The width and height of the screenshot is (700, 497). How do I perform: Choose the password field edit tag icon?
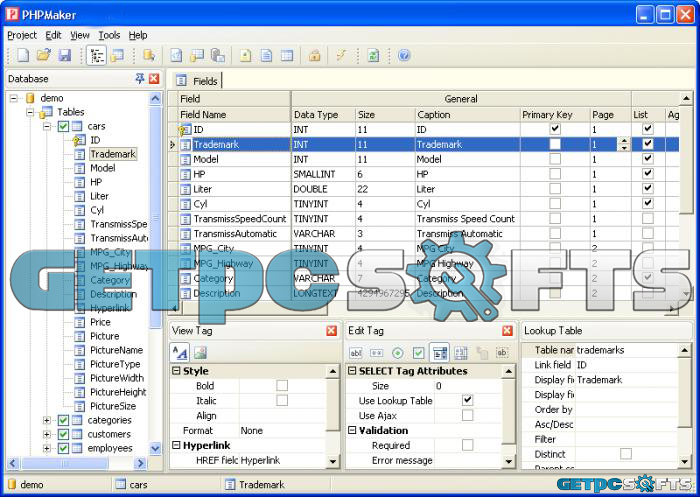(376, 353)
